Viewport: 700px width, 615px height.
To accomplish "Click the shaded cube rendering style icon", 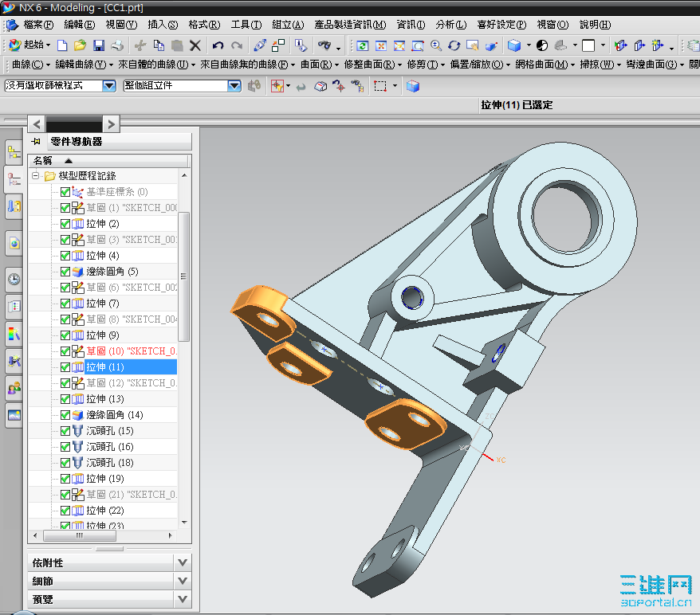I will 514,45.
